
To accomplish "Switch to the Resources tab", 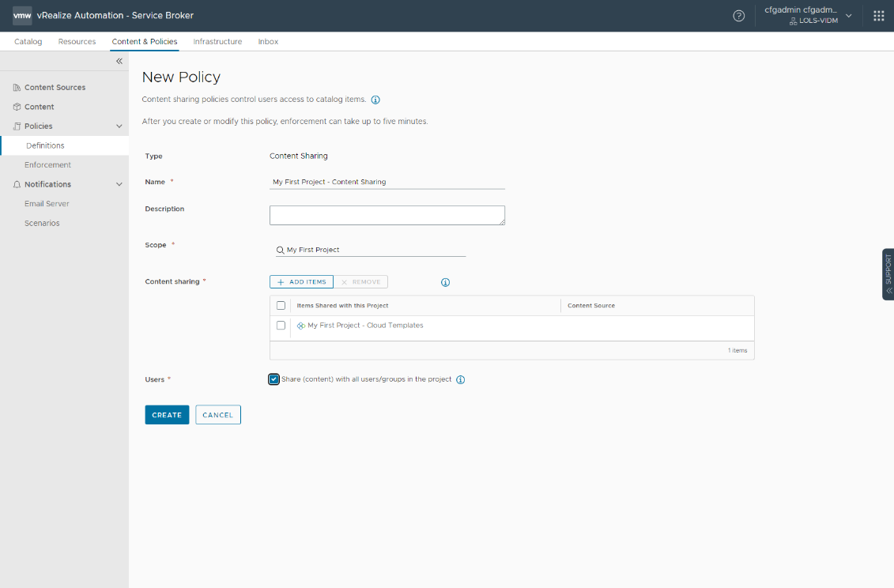I will [x=77, y=42].
